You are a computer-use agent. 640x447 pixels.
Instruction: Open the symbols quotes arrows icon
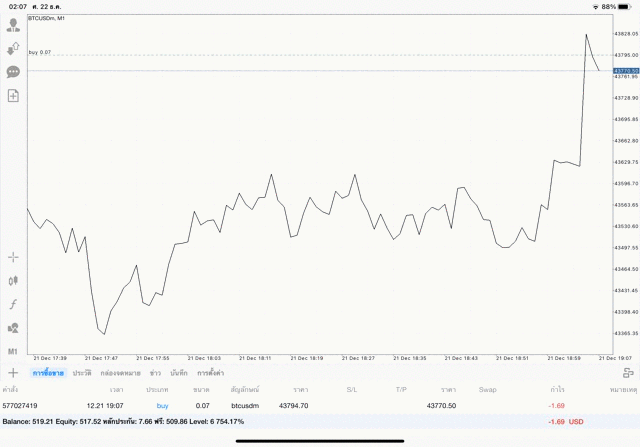click(13, 48)
